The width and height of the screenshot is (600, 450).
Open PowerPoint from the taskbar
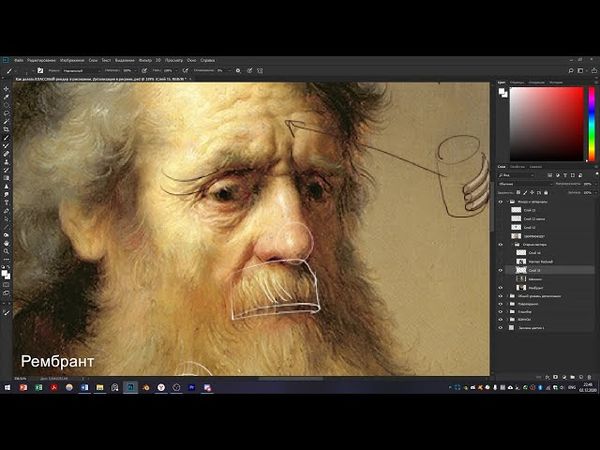point(23,388)
